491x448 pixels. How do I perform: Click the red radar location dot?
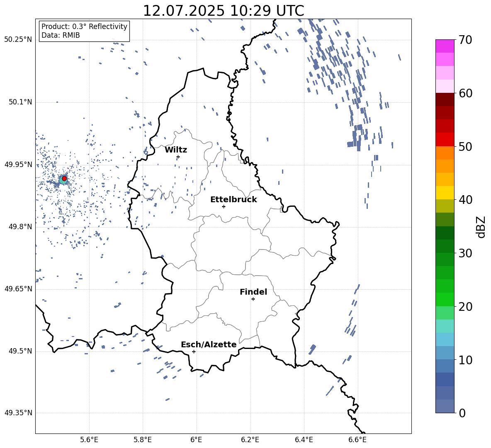[64, 178]
